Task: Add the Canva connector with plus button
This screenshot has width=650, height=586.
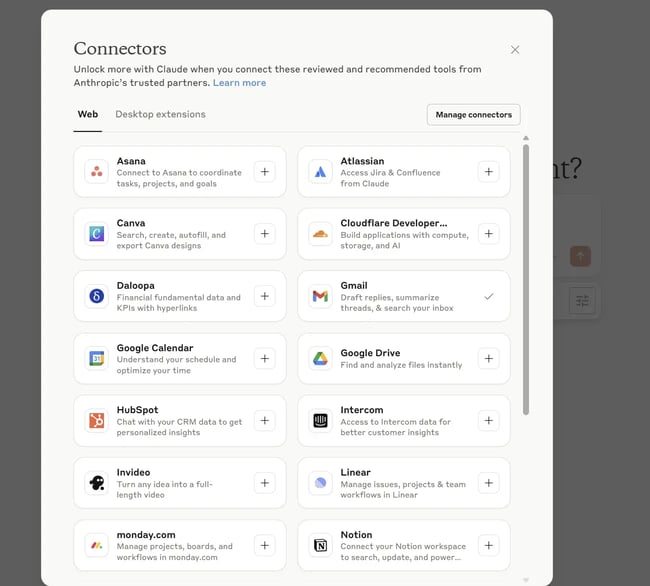Action: (265, 234)
